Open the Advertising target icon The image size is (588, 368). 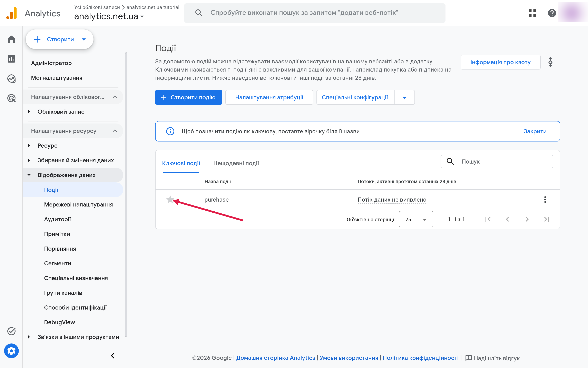pos(11,98)
